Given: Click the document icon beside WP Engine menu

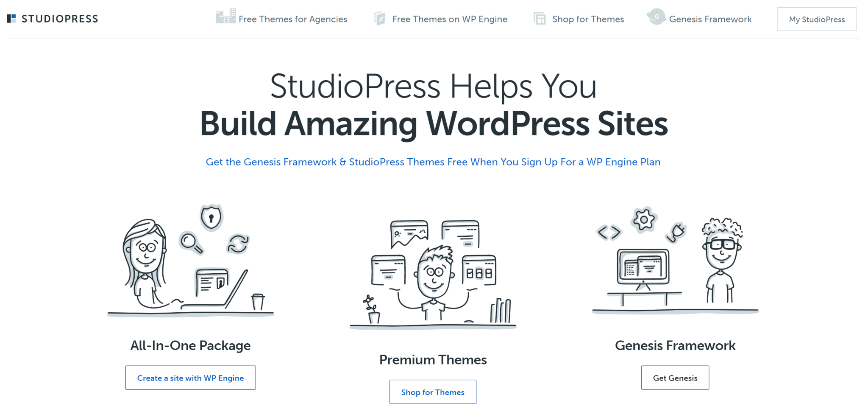Looking at the screenshot, I should click(x=380, y=19).
